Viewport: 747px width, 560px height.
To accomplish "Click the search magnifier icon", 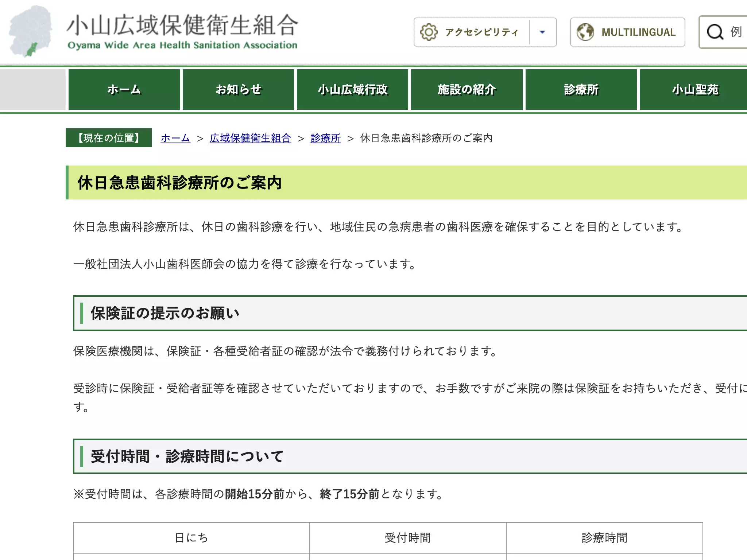I will tap(715, 32).
